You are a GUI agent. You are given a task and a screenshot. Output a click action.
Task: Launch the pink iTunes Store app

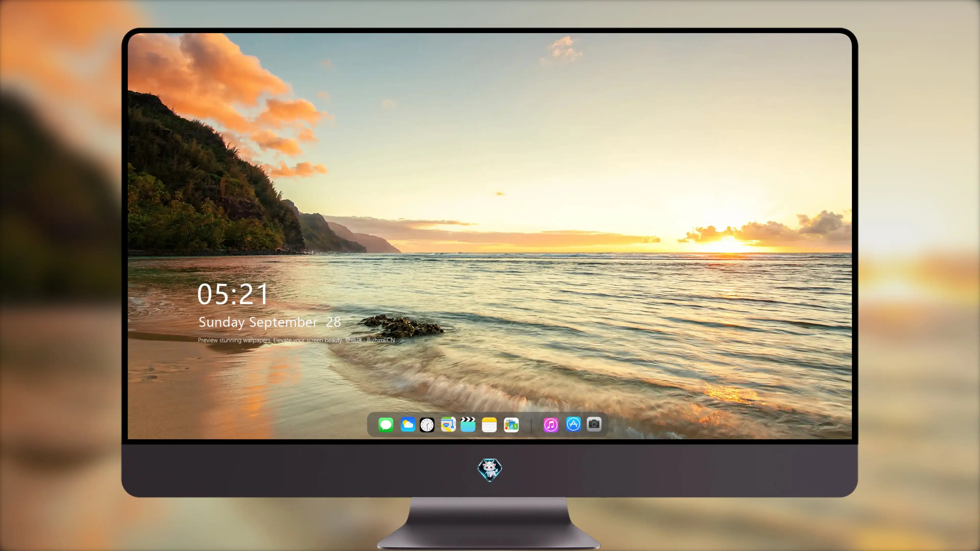coord(551,425)
